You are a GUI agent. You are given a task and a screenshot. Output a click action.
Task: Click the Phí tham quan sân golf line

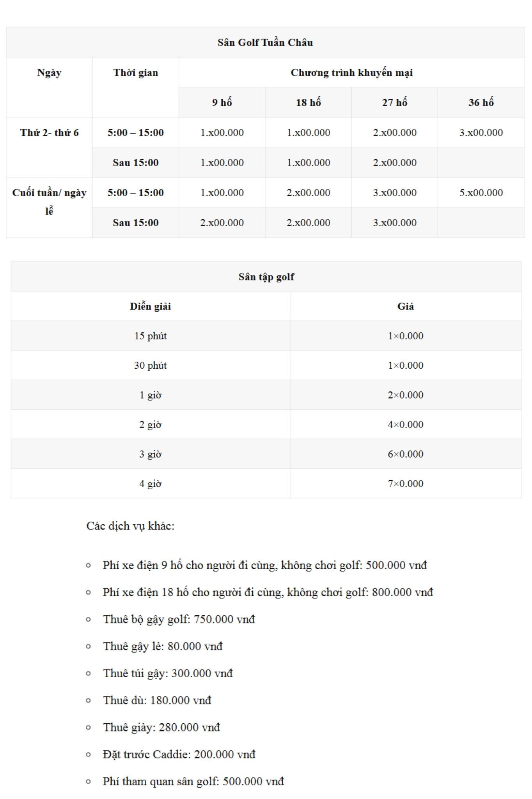coord(193,781)
